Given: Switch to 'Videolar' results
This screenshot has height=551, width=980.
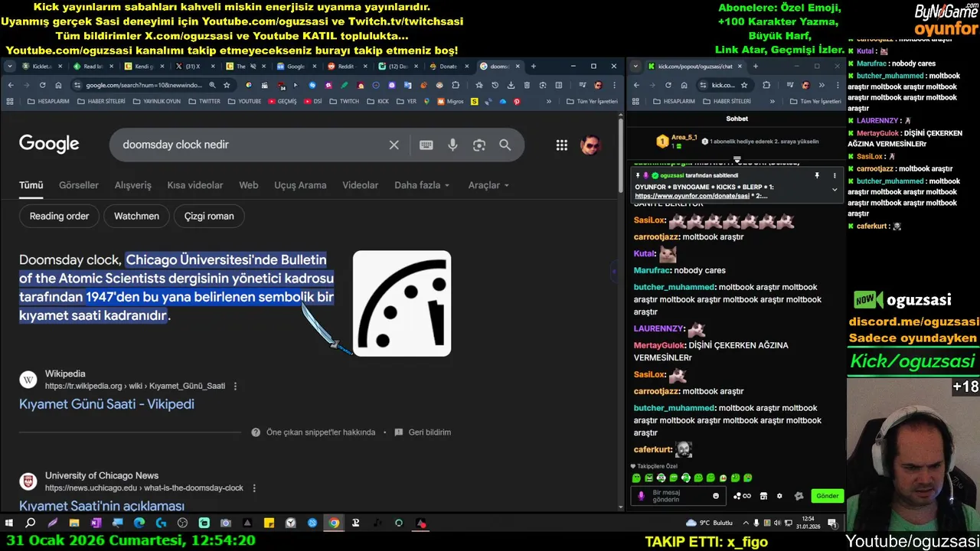Looking at the screenshot, I should (x=360, y=185).
